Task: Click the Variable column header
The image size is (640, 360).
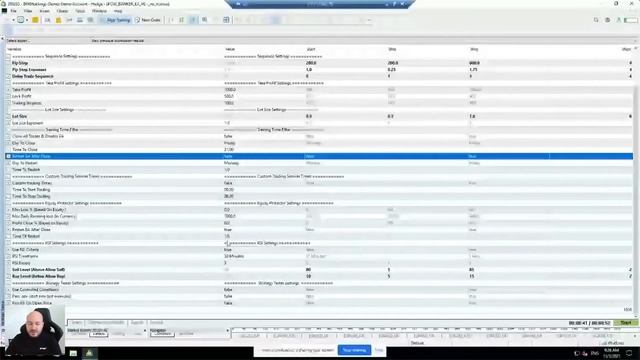Action: coord(14,49)
